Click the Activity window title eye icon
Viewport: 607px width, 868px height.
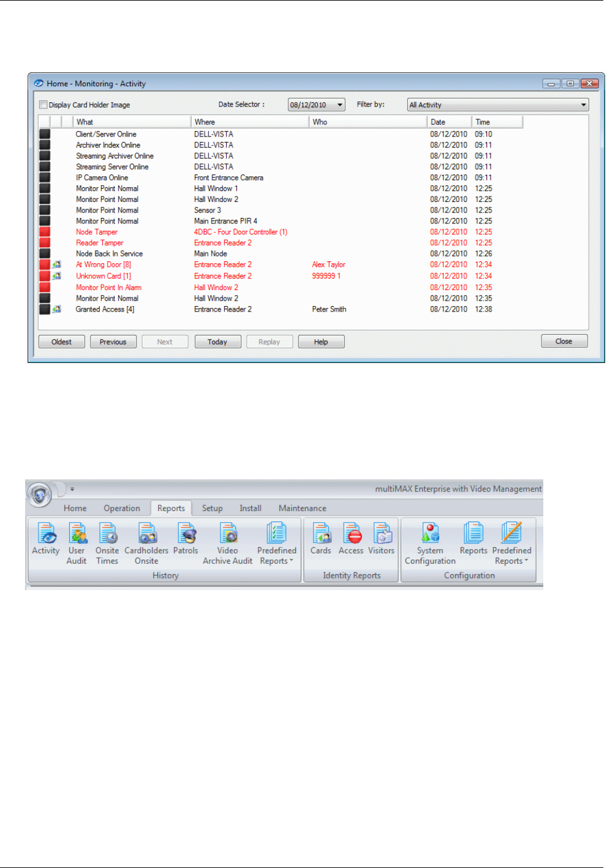[39, 83]
